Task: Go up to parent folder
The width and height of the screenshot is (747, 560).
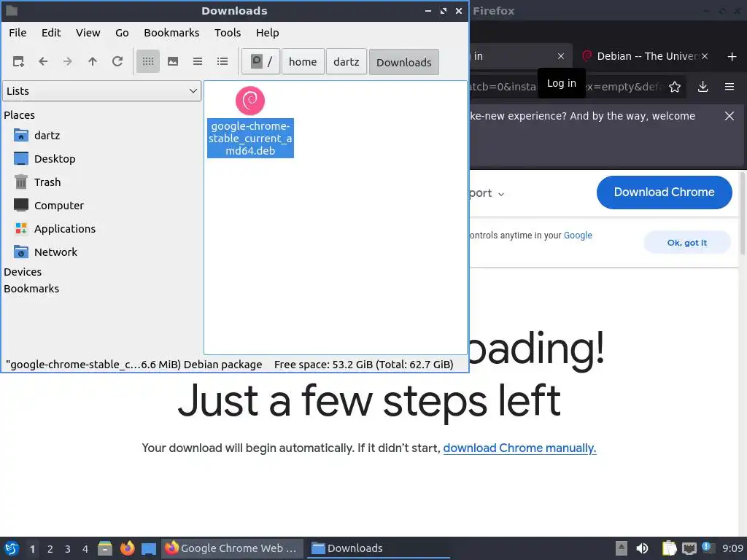Action: tap(93, 61)
